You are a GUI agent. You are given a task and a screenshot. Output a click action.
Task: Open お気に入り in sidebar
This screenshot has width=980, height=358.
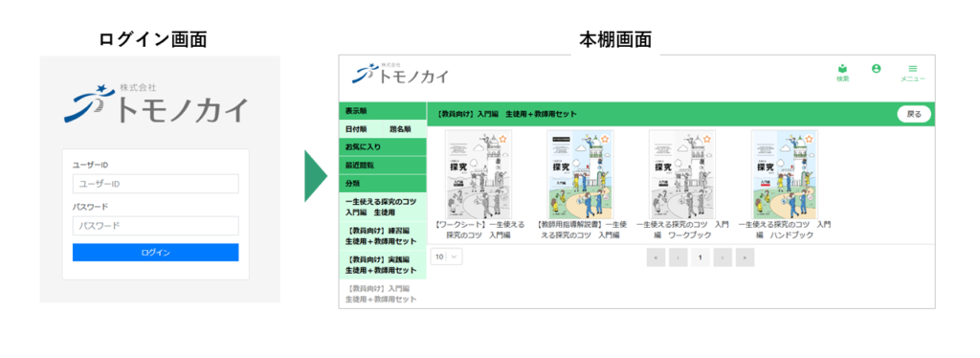383,146
